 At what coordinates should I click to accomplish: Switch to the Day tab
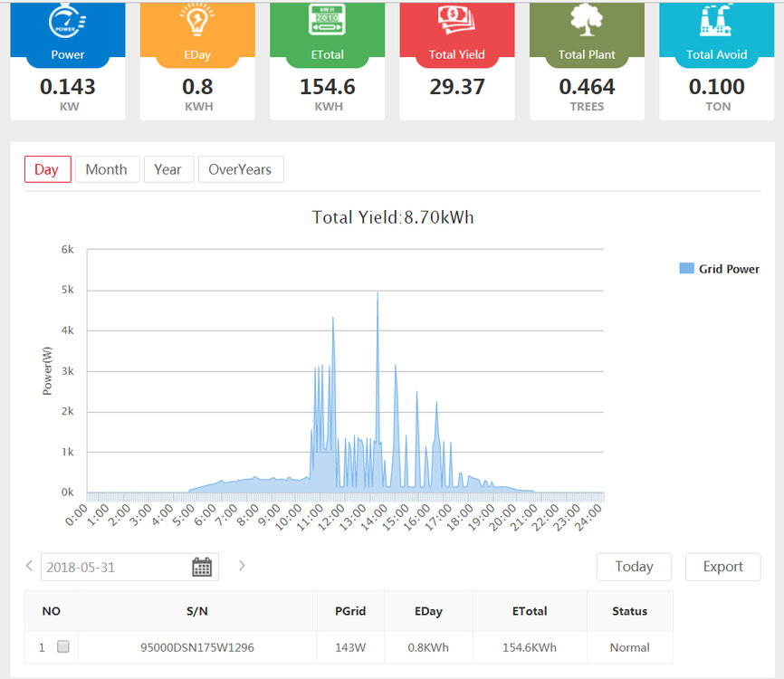point(47,169)
